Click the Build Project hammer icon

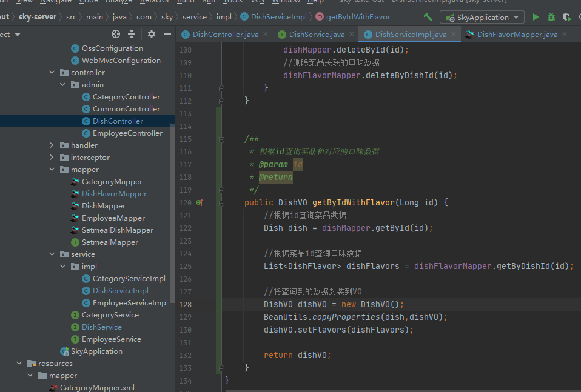(428, 17)
